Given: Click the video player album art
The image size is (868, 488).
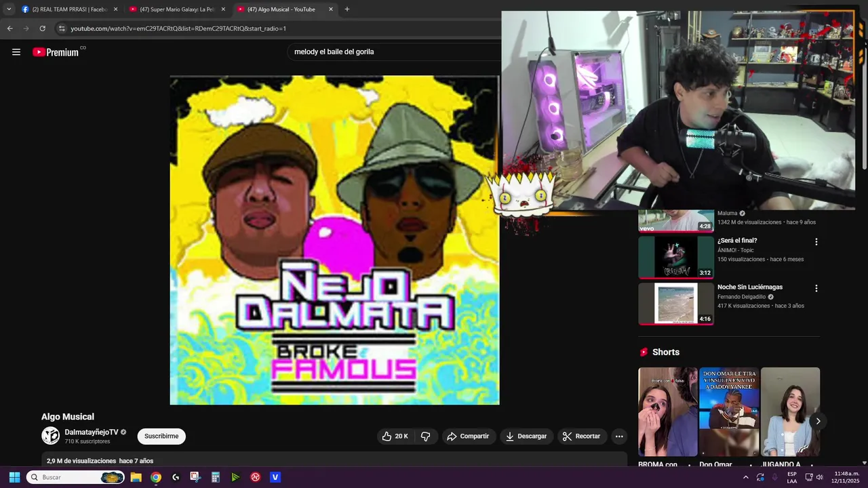Looking at the screenshot, I should click(x=334, y=240).
